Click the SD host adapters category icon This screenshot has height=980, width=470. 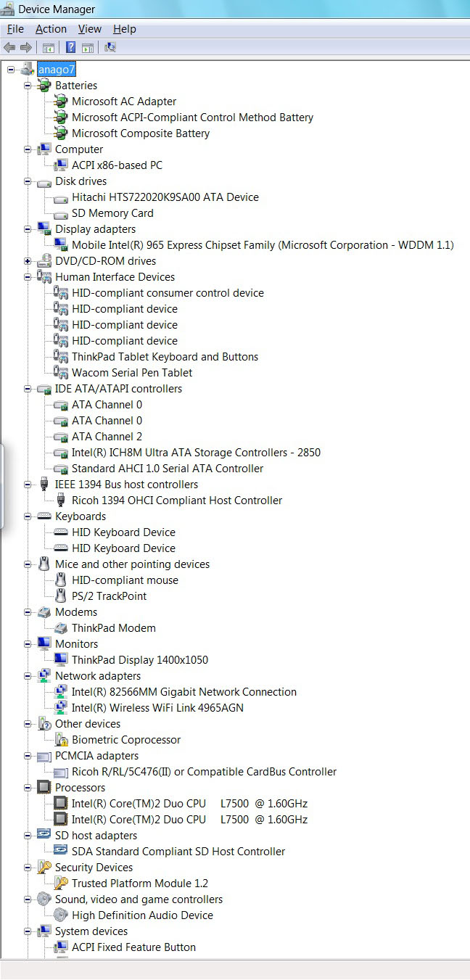(44, 836)
